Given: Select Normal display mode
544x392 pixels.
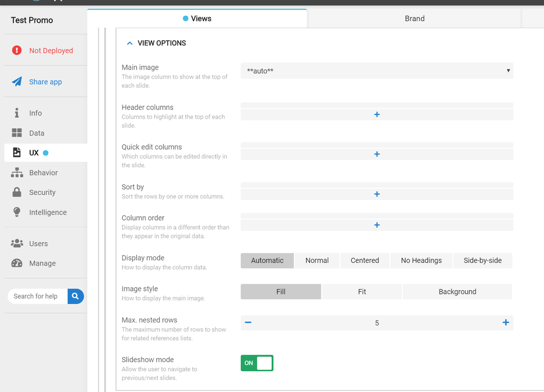Looking at the screenshot, I should pyautogui.click(x=317, y=261).
